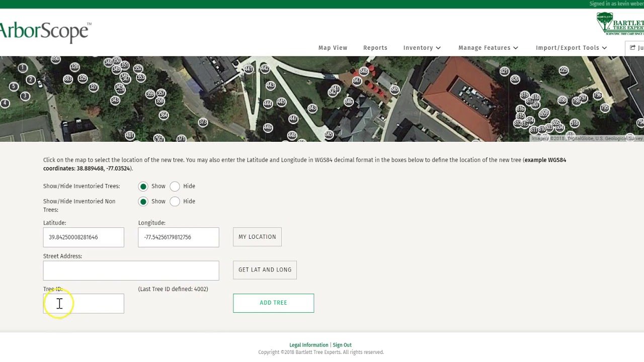Select tree marker 898 on the map
Image resolution: width=644 pixels, height=362 pixels.
coord(562,100)
